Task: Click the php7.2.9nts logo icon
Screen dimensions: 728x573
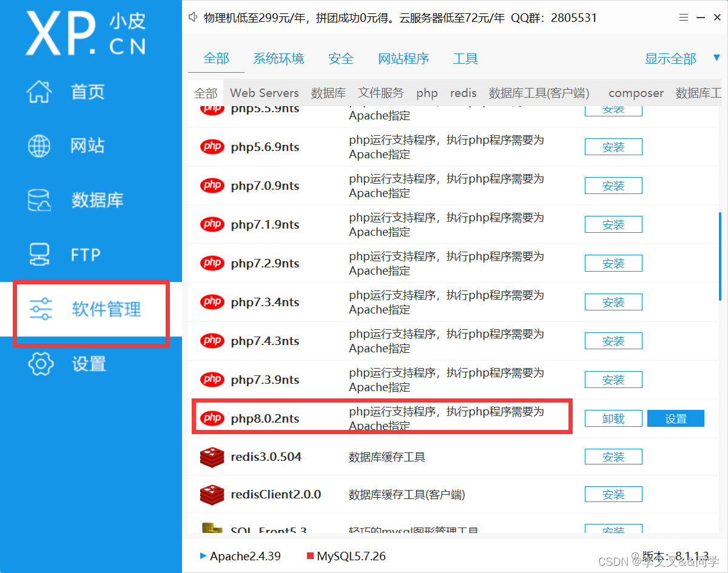Action: coord(212,263)
